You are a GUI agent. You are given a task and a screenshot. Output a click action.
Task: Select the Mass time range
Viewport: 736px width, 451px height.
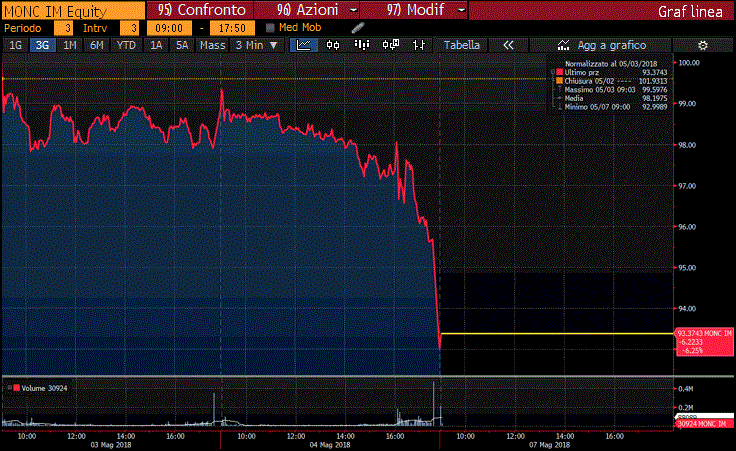pos(213,45)
